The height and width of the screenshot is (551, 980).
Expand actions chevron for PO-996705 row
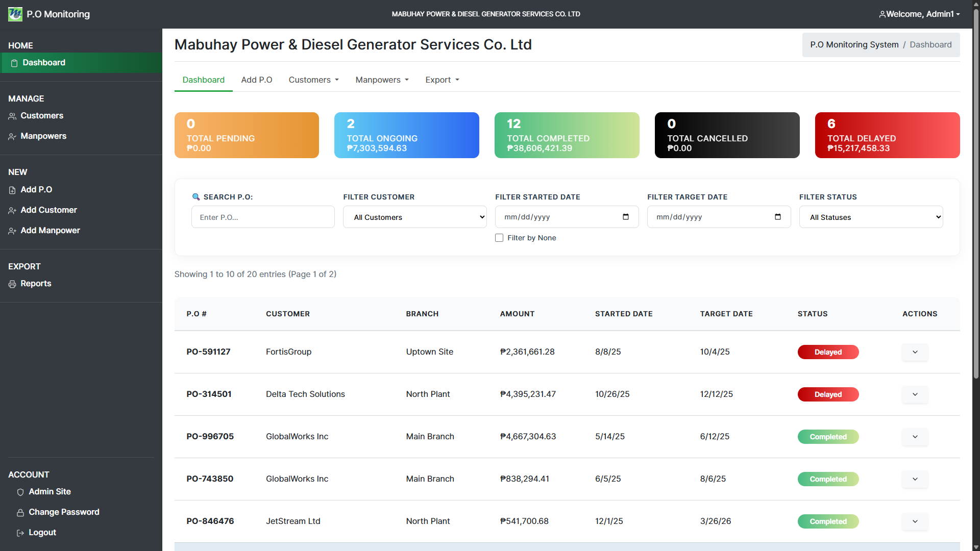pos(915,437)
